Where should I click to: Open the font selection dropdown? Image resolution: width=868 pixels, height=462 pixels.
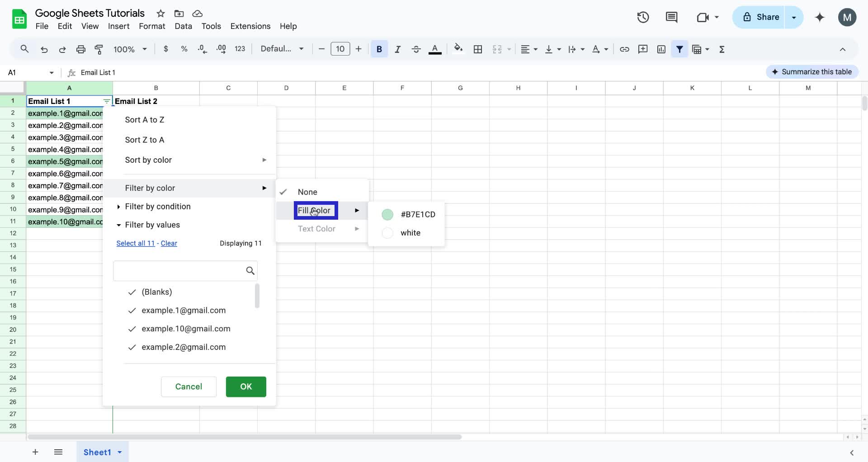point(281,48)
